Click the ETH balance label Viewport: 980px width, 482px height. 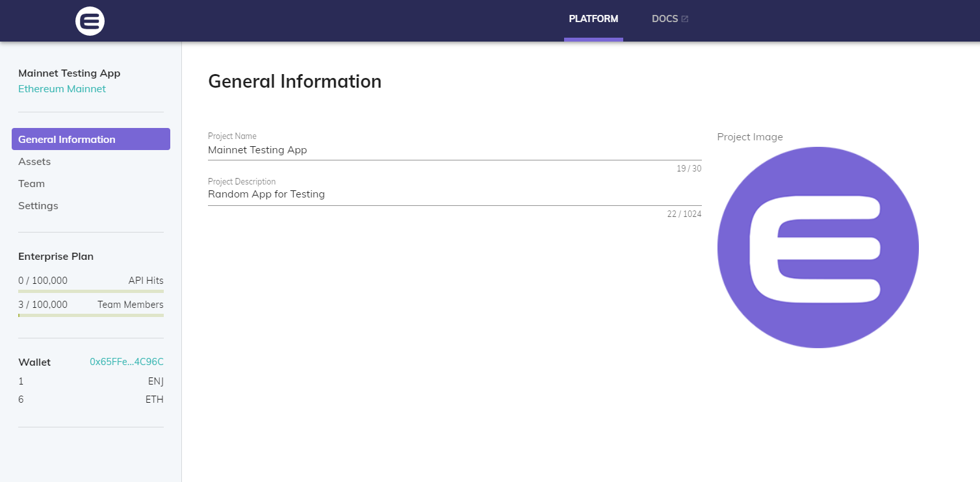tap(155, 400)
